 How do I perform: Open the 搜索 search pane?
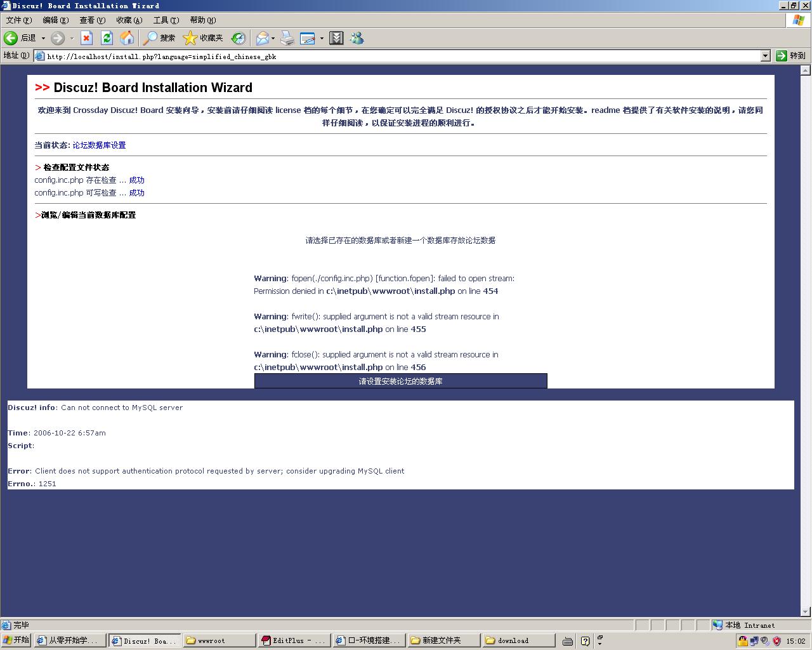tap(159, 38)
